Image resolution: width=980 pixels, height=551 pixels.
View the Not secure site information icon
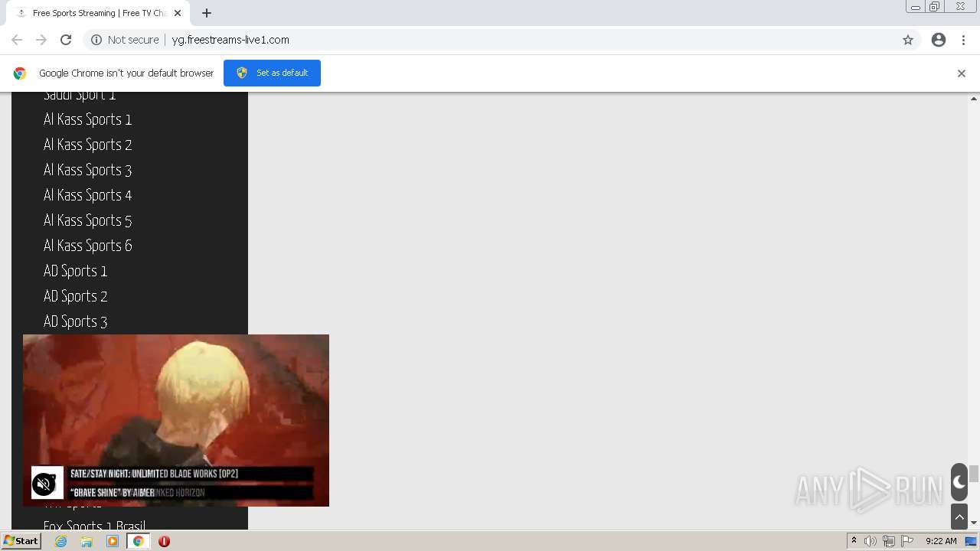(x=96, y=40)
